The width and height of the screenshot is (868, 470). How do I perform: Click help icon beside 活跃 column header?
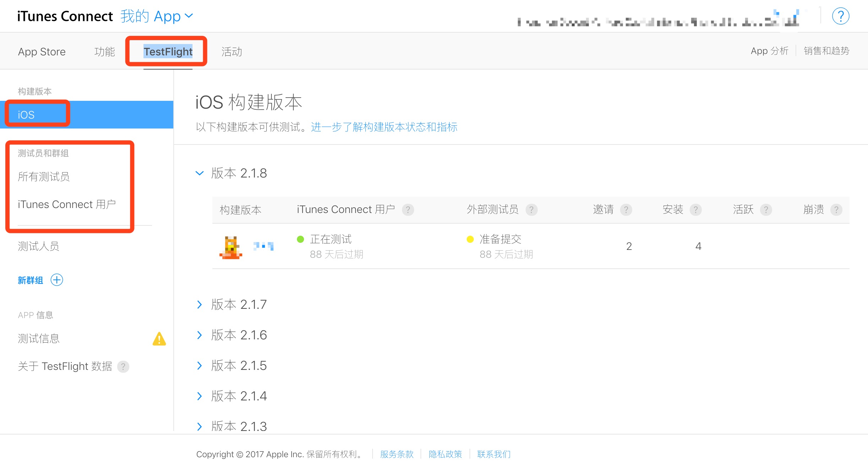pyautogui.click(x=766, y=210)
